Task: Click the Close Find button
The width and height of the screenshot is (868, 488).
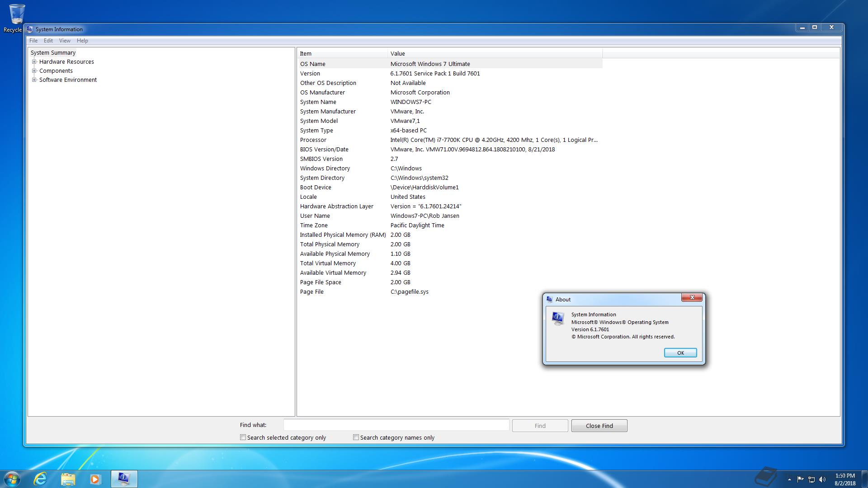Action: [x=599, y=426]
